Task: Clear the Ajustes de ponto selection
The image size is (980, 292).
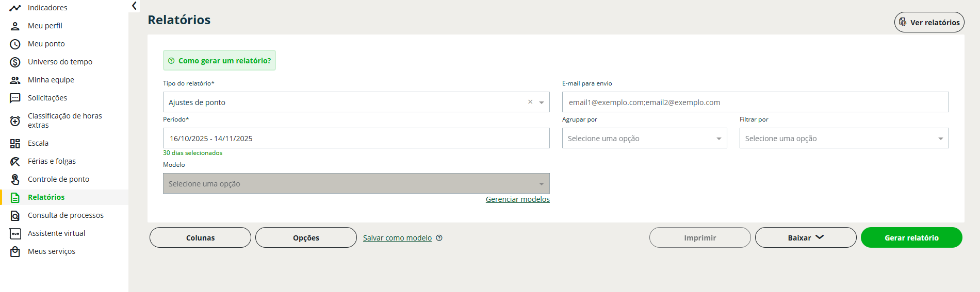Action: [x=530, y=102]
